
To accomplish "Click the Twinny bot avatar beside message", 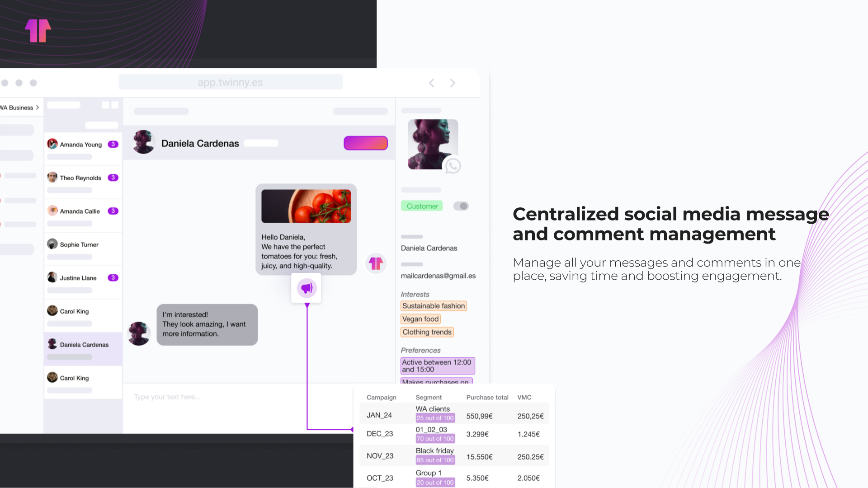I will pyautogui.click(x=376, y=263).
